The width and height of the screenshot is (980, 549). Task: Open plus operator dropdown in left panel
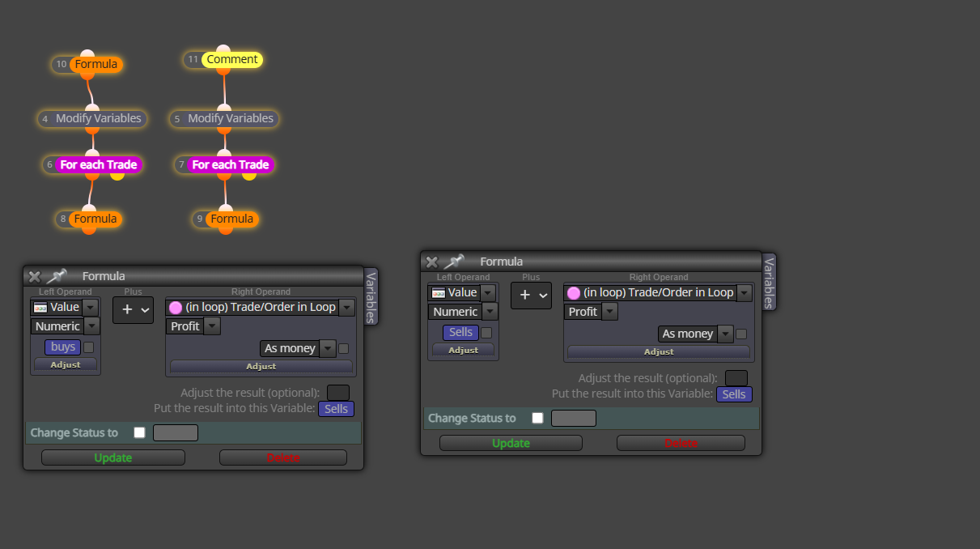134,309
